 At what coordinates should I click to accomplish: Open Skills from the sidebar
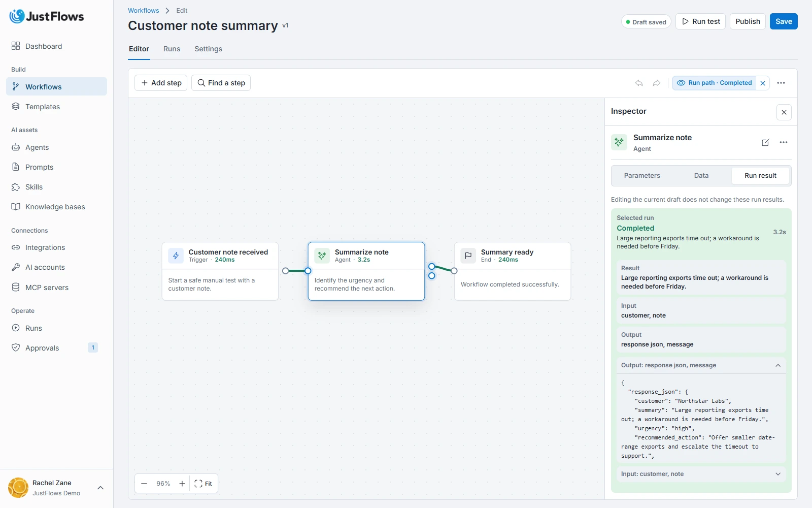(x=56, y=187)
